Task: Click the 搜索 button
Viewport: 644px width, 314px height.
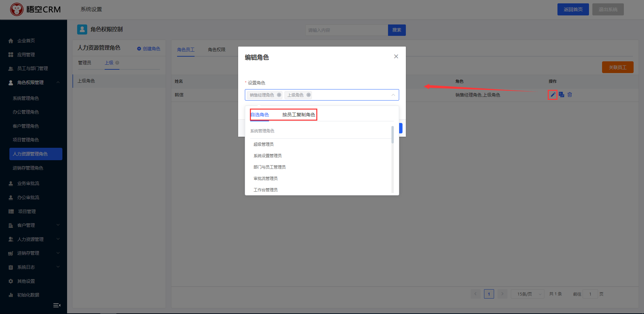Action: (397, 30)
